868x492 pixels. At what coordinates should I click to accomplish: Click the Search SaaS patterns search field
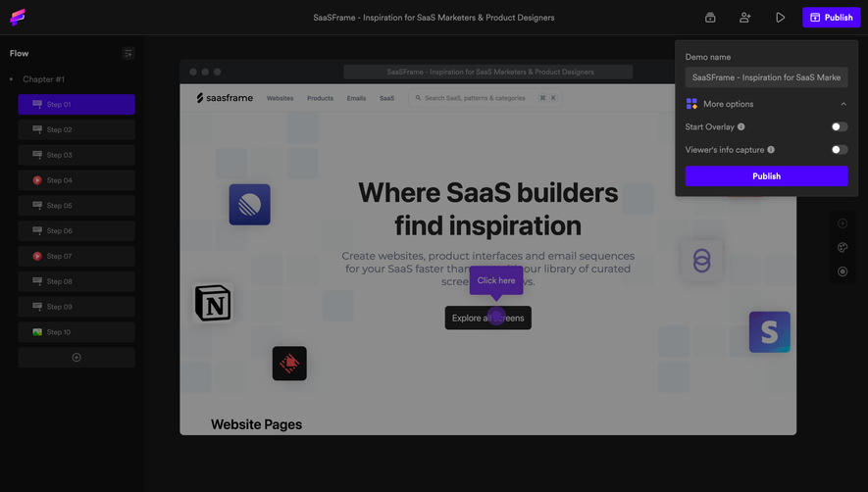(485, 98)
